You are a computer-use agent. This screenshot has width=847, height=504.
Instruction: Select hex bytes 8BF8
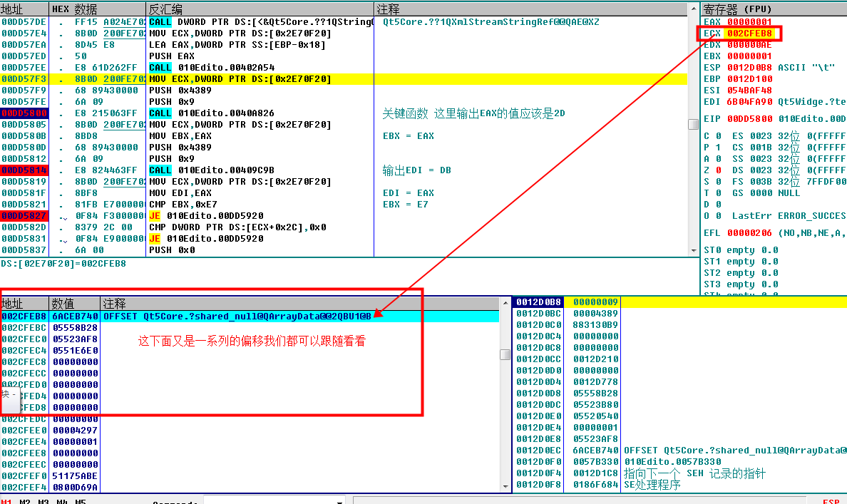coord(86,193)
